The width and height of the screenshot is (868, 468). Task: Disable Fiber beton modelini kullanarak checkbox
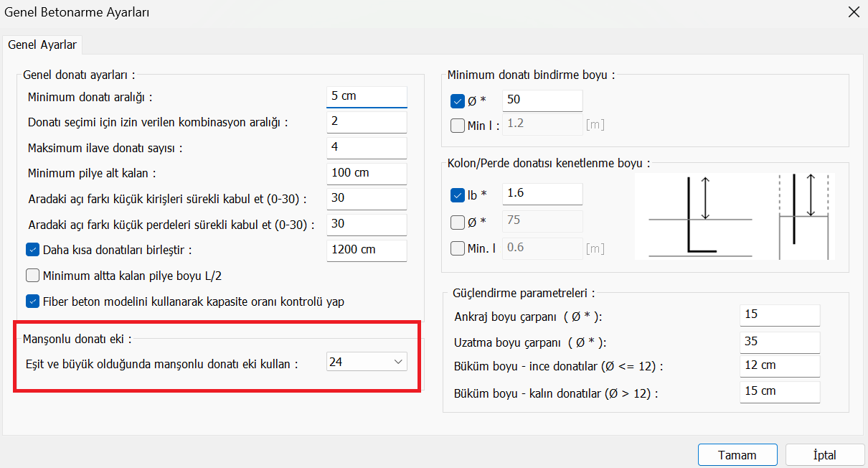click(x=33, y=301)
